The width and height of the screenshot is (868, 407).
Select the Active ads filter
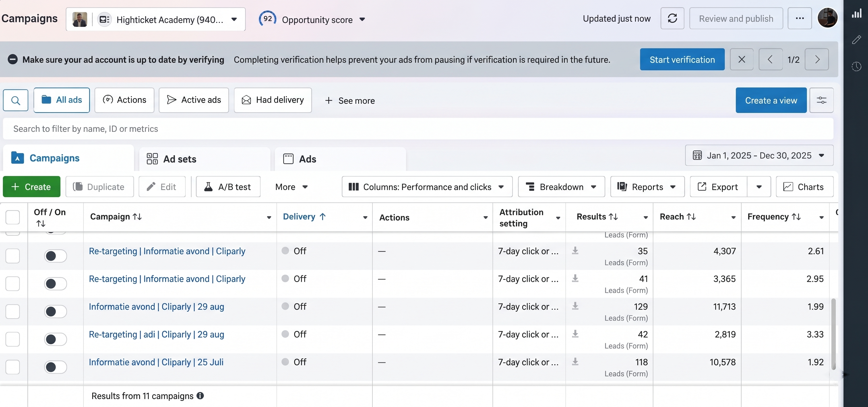click(194, 100)
